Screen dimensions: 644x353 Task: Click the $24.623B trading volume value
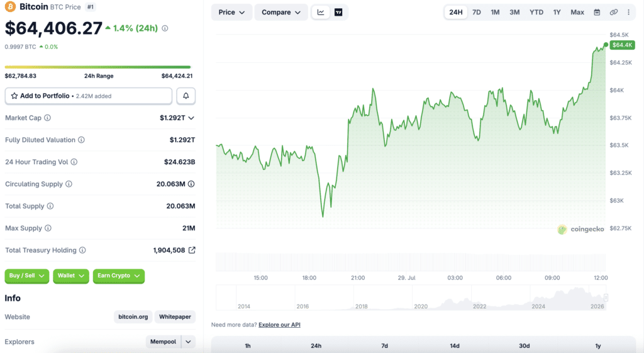coord(179,162)
